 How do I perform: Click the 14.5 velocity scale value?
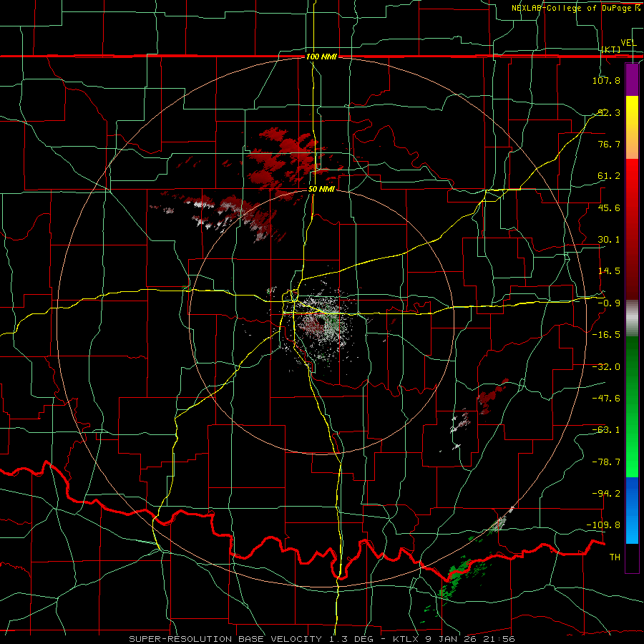point(609,271)
